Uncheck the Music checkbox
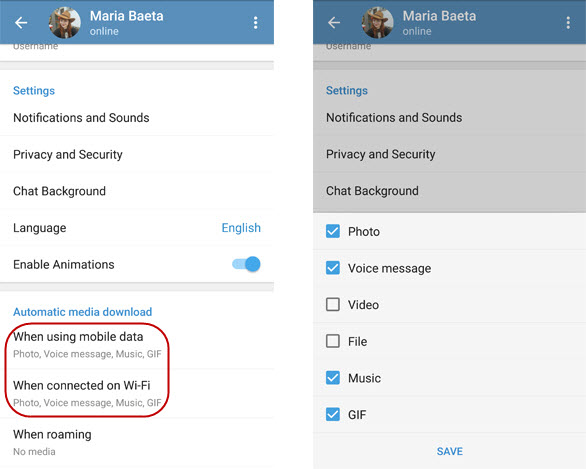Viewport: 586px width, 469px height. pos(333,378)
